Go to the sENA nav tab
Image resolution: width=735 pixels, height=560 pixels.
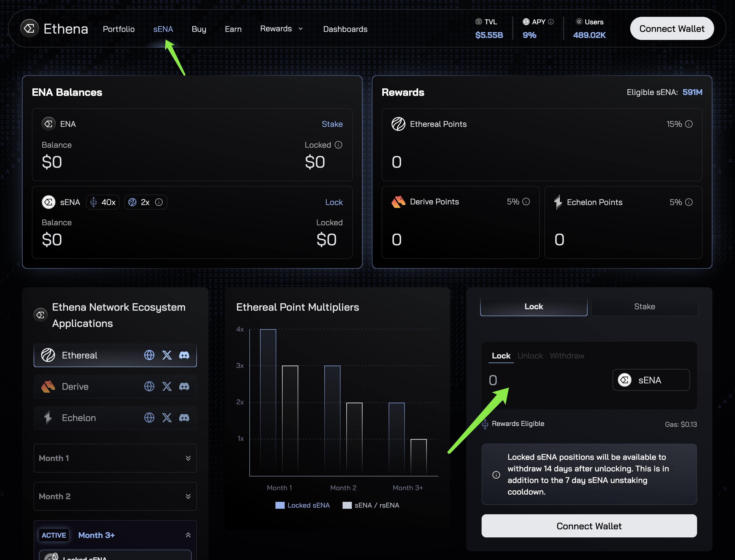tap(163, 29)
